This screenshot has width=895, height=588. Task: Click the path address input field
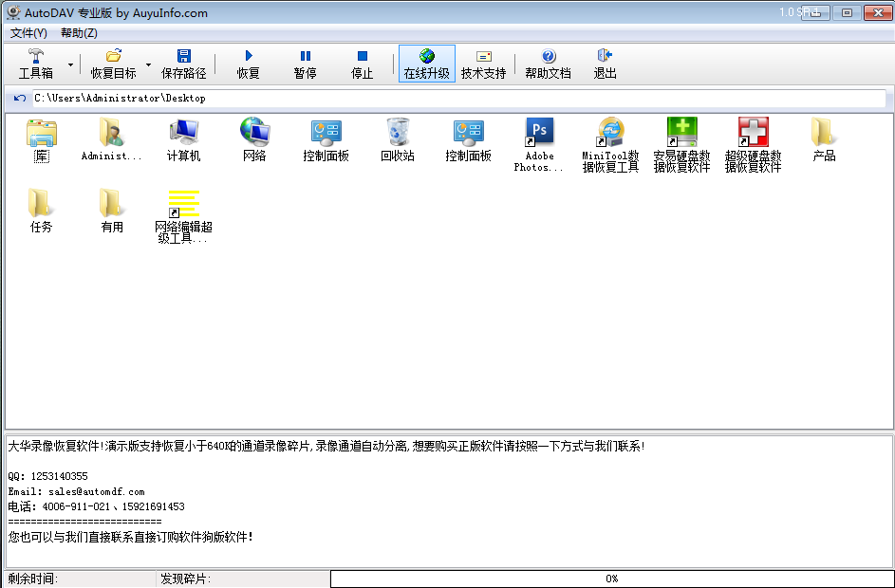click(x=456, y=99)
